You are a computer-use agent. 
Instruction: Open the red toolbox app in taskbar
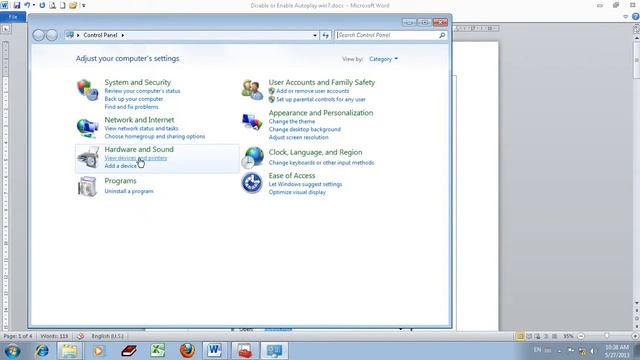[x=244, y=351]
